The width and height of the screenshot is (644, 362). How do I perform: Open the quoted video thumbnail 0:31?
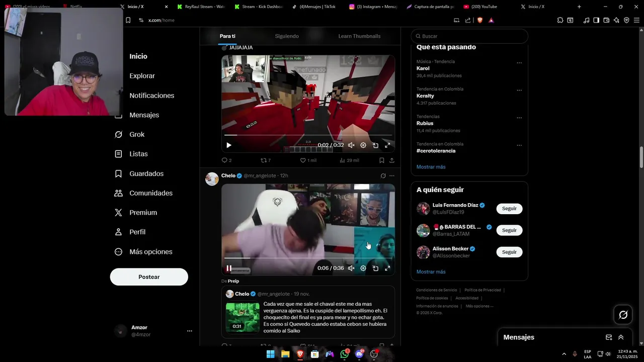[243, 317]
